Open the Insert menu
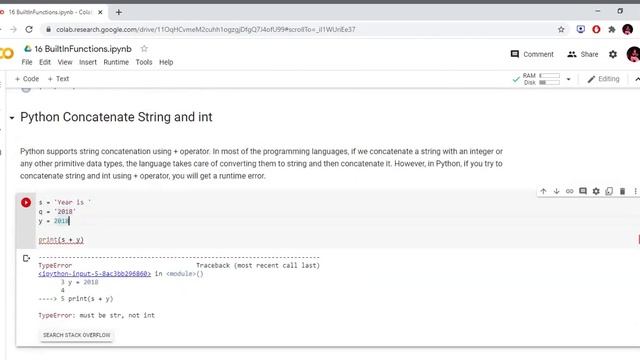The height and width of the screenshot is (360, 640). [88, 62]
